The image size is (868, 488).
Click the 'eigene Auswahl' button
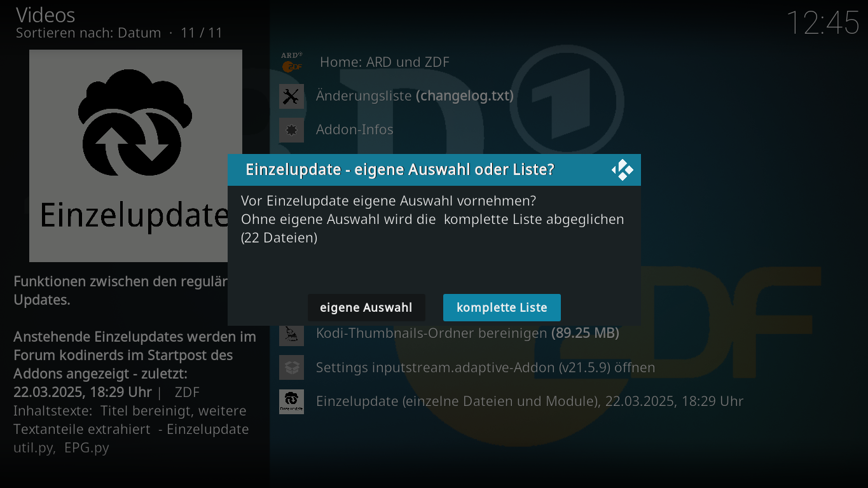pyautogui.click(x=366, y=307)
